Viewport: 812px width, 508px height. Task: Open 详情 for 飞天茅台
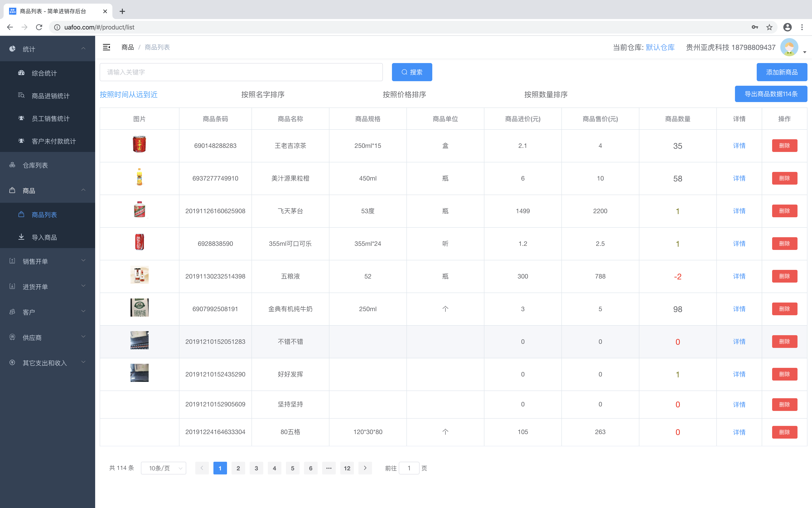[739, 211]
